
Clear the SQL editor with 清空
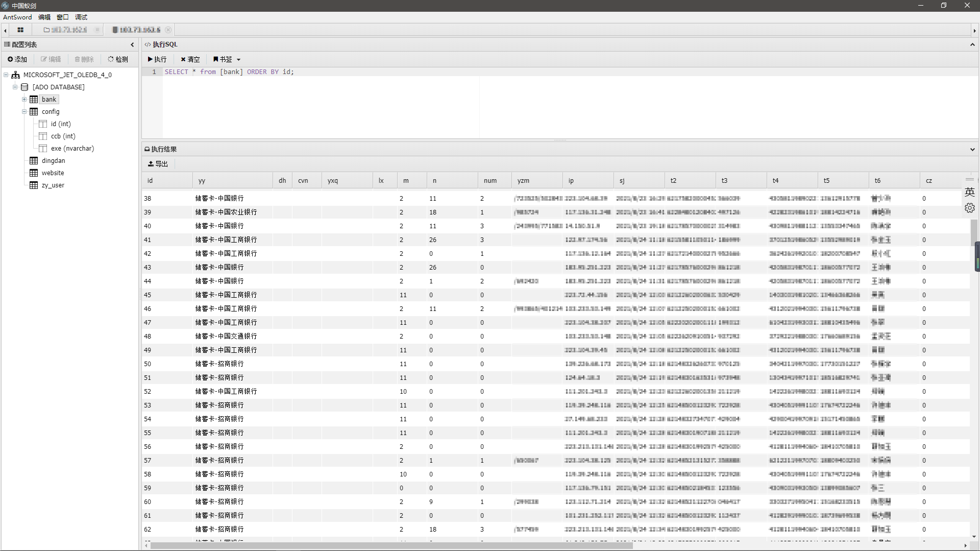pos(190,59)
